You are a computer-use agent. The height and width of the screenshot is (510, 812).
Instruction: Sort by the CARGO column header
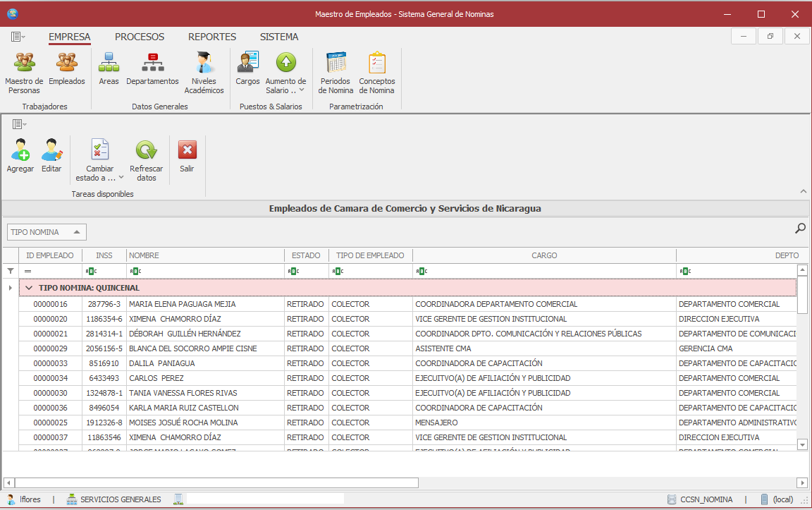tap(544, 255)
